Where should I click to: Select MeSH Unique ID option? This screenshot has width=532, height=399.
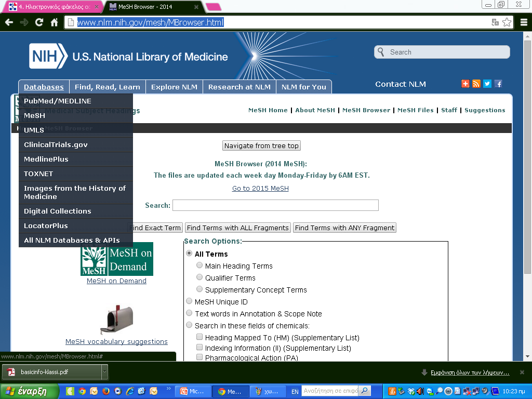pyautogui.click(x=189, y=301)
